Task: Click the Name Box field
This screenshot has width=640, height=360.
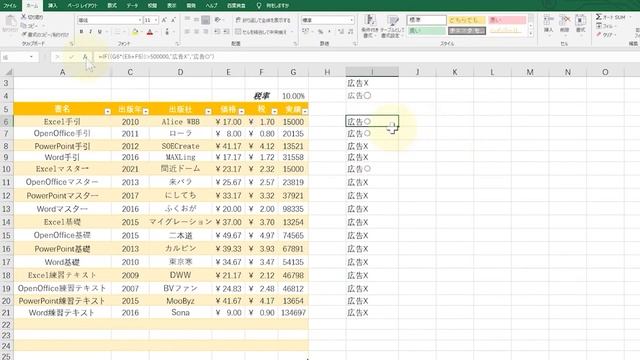Action: (x=19, y=57)
